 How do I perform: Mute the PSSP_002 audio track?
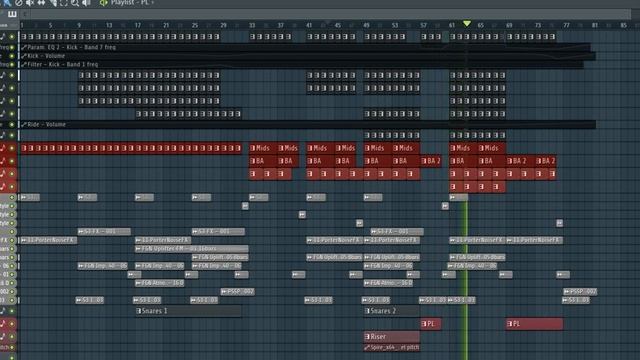tap(12, 291)
